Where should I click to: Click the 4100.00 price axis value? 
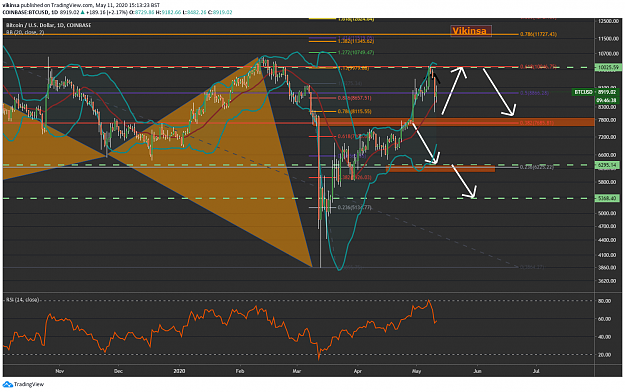pyautogui.click(x=607, y=255)
